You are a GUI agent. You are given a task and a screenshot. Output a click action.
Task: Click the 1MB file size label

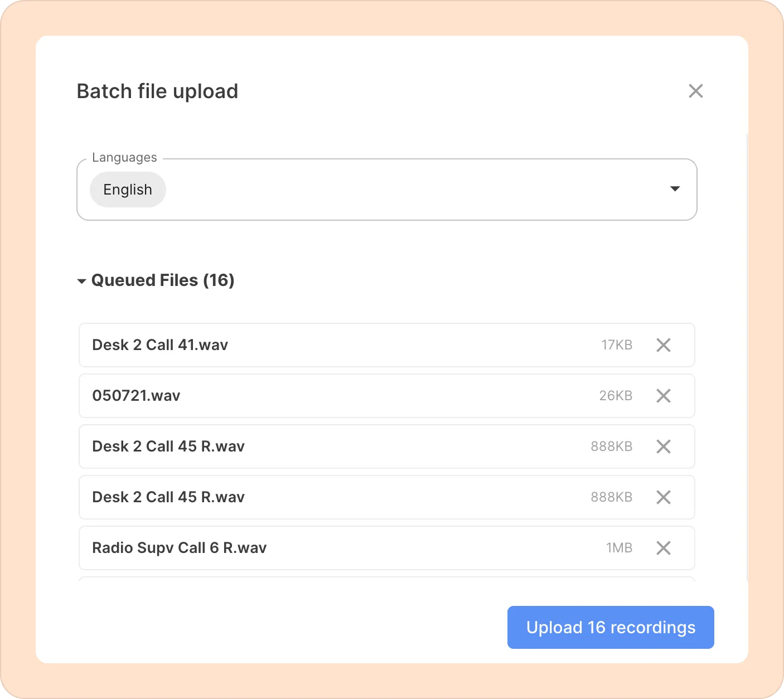point(619,548)
